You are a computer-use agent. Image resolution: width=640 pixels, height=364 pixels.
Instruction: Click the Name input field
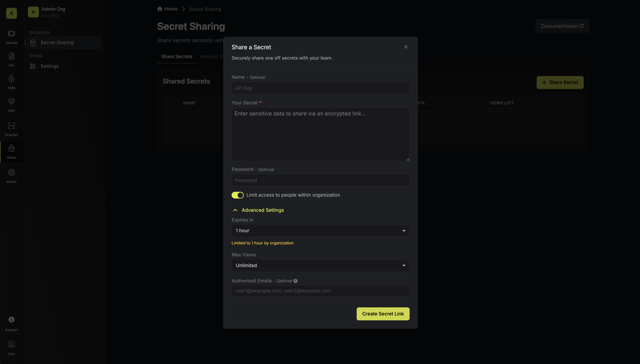click(320, 88)
